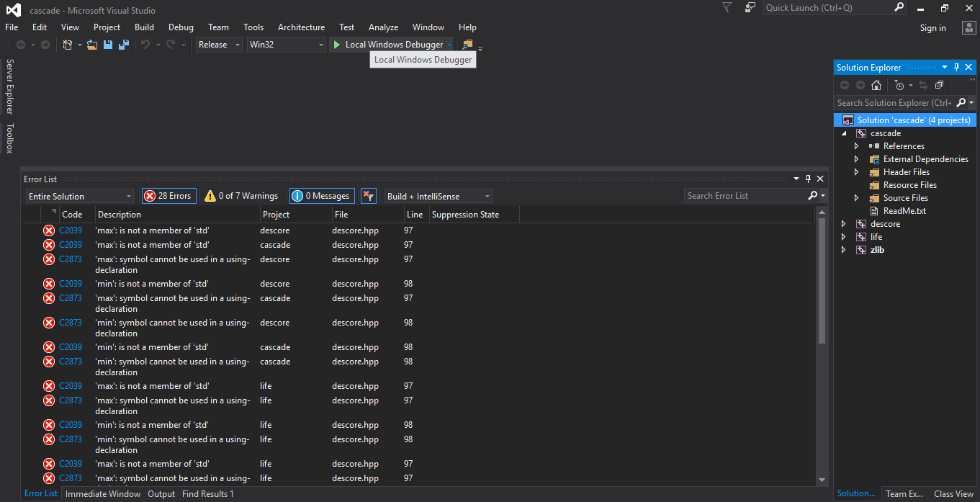
Task: Click the Collapse All icon in Solution Explorer
Action: [x=940, y=85]
